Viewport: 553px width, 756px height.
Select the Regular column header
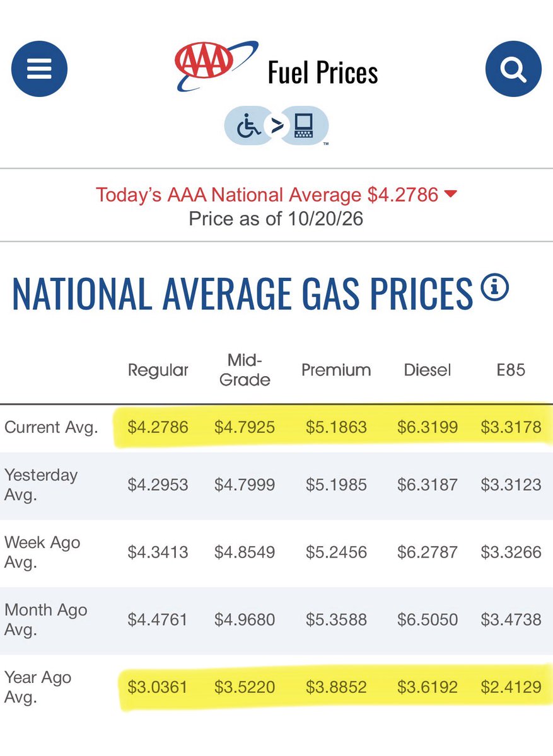pos(158,370)
